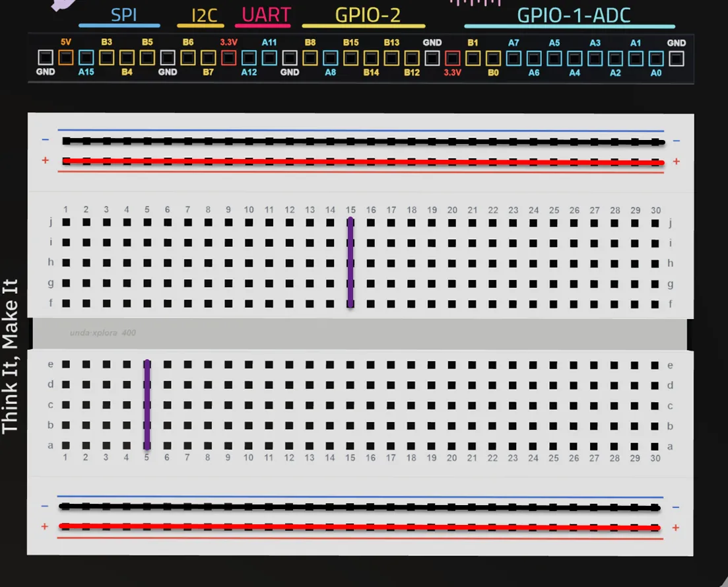Select the purple wire on column 5
Screen dimensions: 728x587
(x=147, y=405)
